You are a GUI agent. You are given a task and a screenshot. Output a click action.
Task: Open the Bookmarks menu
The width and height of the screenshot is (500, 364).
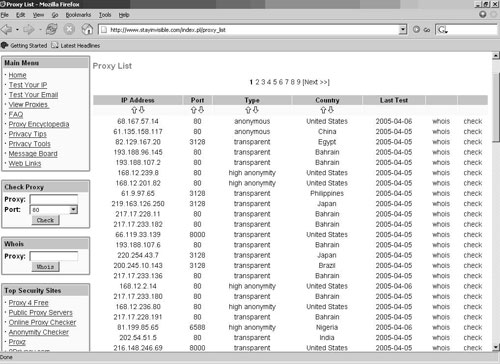[x=78, y=15]
